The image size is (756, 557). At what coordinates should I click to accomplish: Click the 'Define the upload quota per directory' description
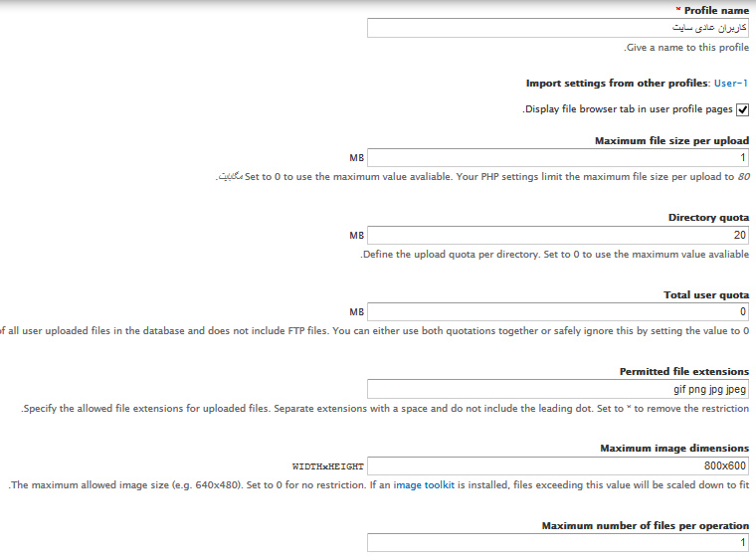[554, 255]
